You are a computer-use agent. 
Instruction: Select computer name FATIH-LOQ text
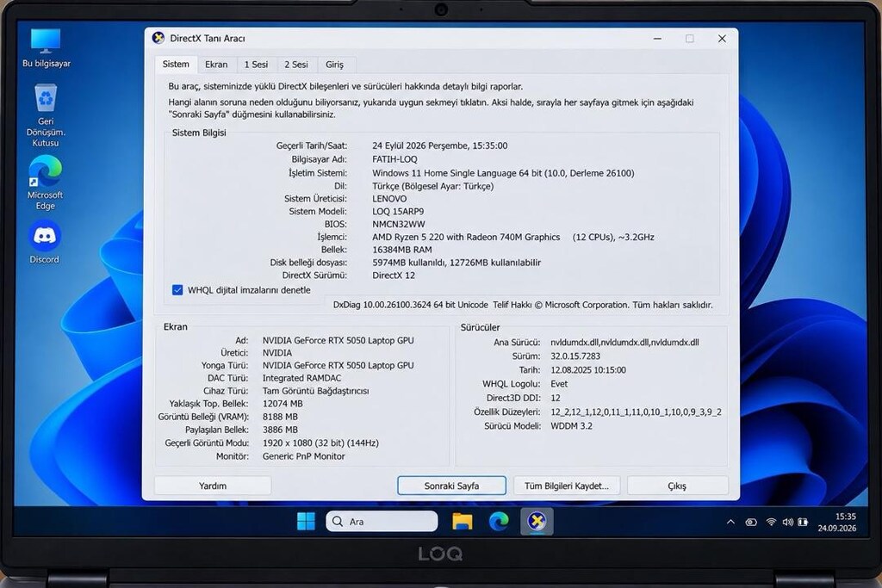point(394,159)
